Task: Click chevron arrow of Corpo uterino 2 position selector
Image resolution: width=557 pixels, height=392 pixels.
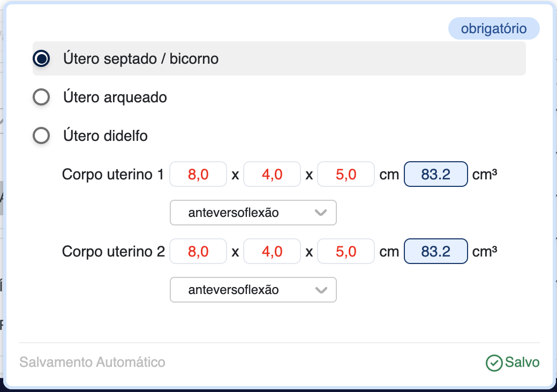Action: tap(321, 290)
